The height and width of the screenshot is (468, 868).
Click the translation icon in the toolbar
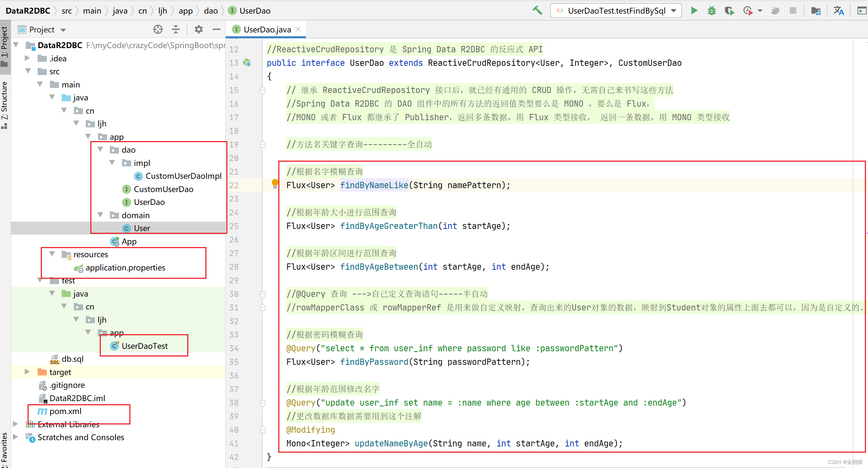coord(839,10)
